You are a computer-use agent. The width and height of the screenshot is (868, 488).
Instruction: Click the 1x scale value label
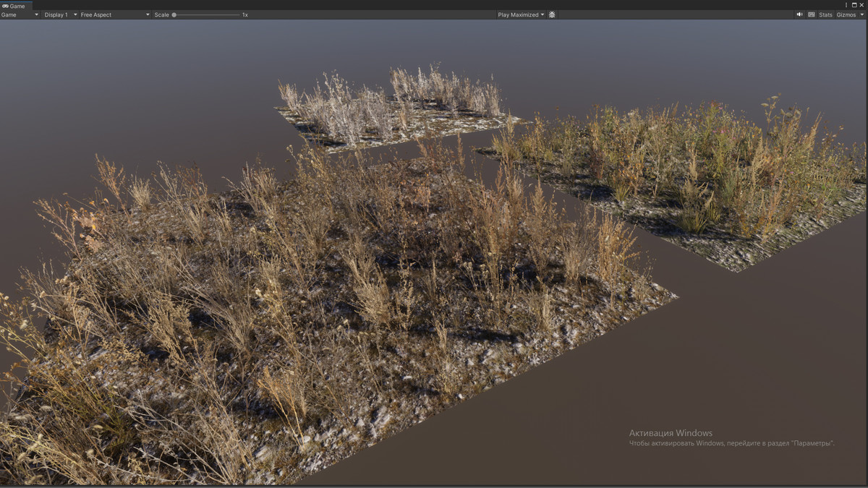[x=245, y=14]
